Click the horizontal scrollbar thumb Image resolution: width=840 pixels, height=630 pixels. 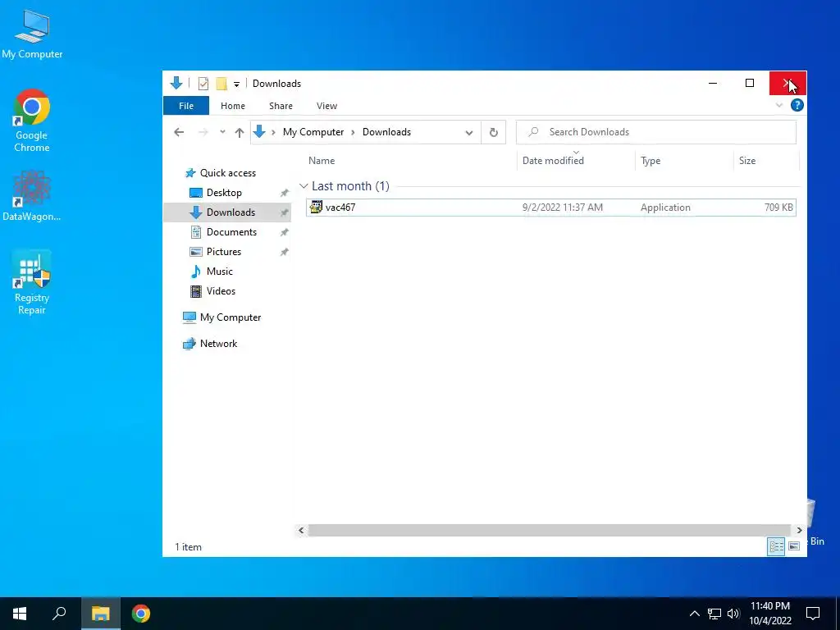pos(549,531)
